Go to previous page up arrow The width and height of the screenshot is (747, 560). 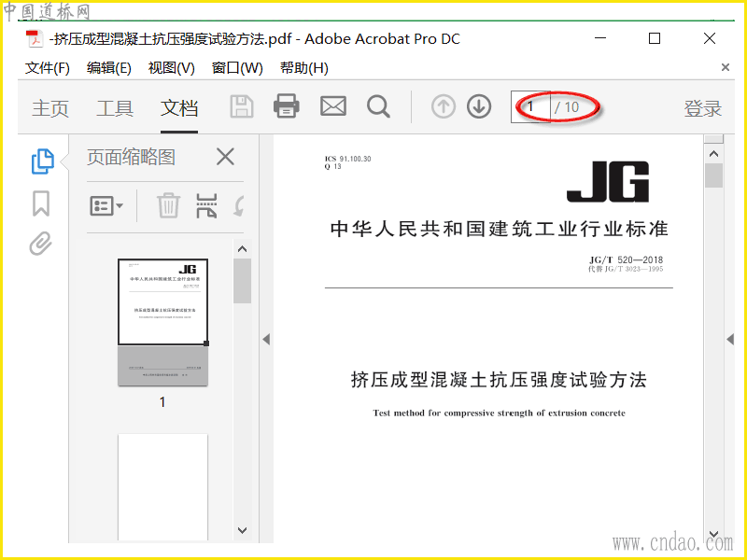(x=444, y=106)
